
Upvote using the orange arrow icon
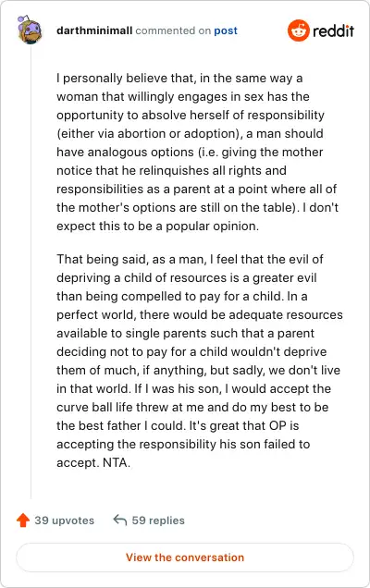tap(23, 521)
